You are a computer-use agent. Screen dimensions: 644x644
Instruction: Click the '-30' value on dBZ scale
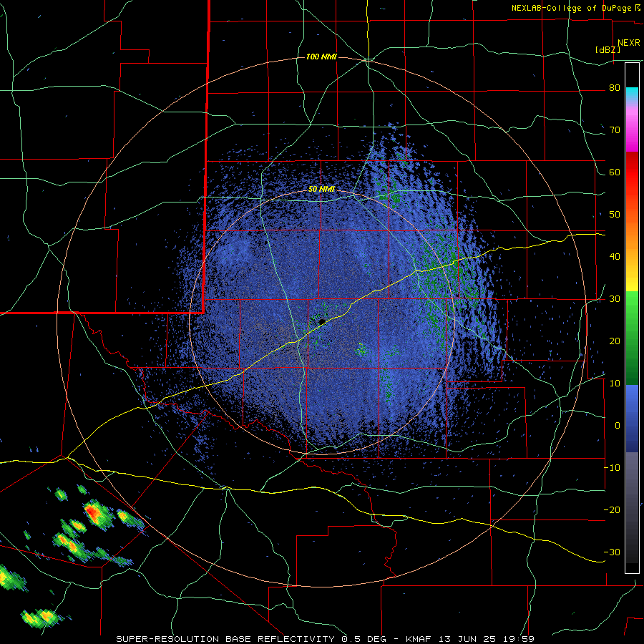(612, 552)
